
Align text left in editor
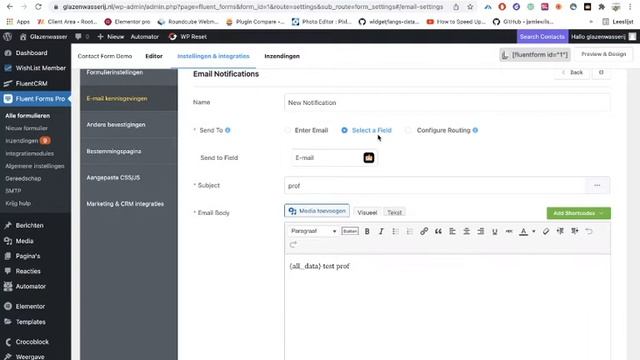pyautogui.click(x=452, y=231)
